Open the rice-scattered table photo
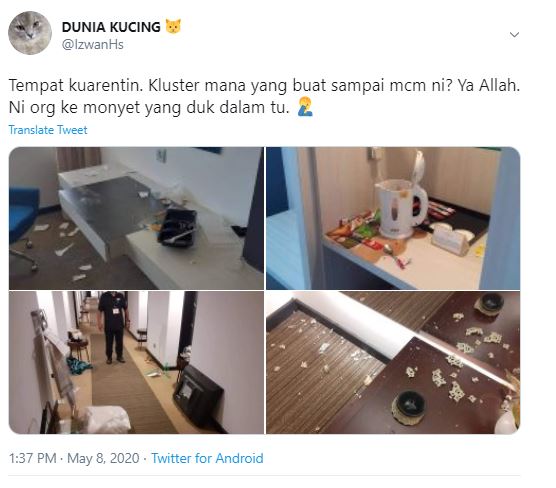The image size is (556, 488). pos(393,362)
